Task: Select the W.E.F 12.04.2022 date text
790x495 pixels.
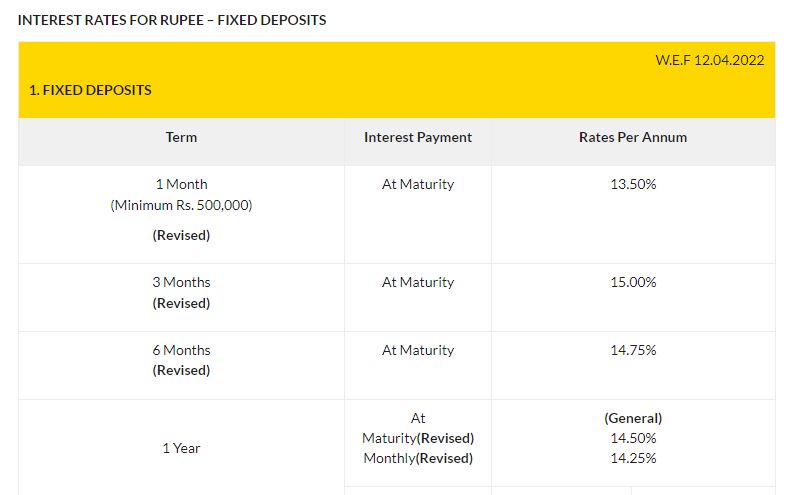Action: coord(709,60)
